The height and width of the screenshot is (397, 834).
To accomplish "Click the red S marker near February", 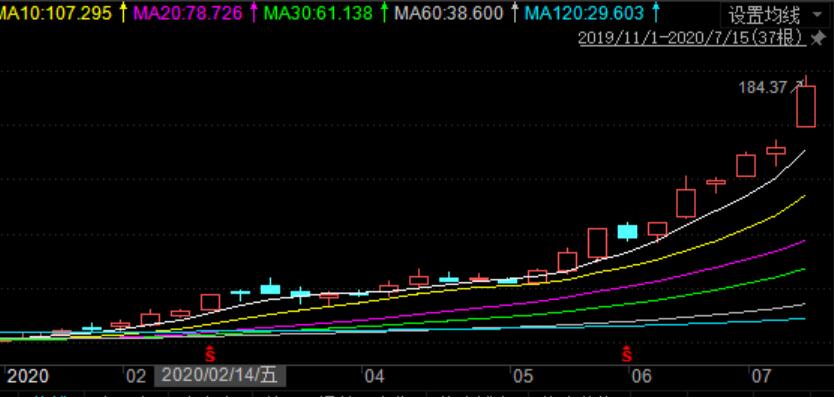I will coord(211,354).
